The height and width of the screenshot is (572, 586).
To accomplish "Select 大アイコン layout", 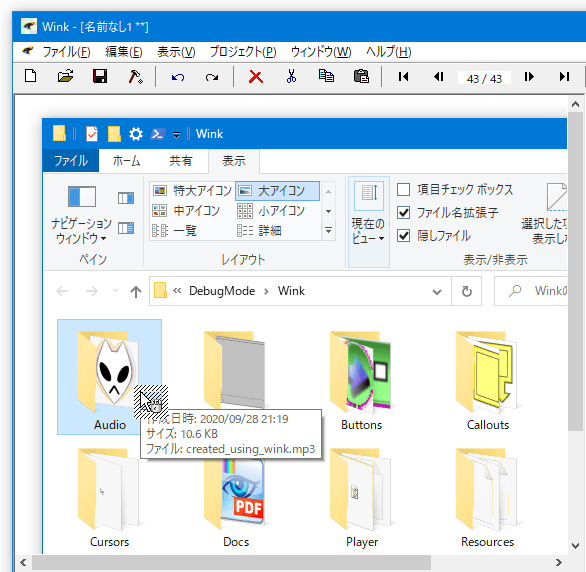I will [277, 191].
